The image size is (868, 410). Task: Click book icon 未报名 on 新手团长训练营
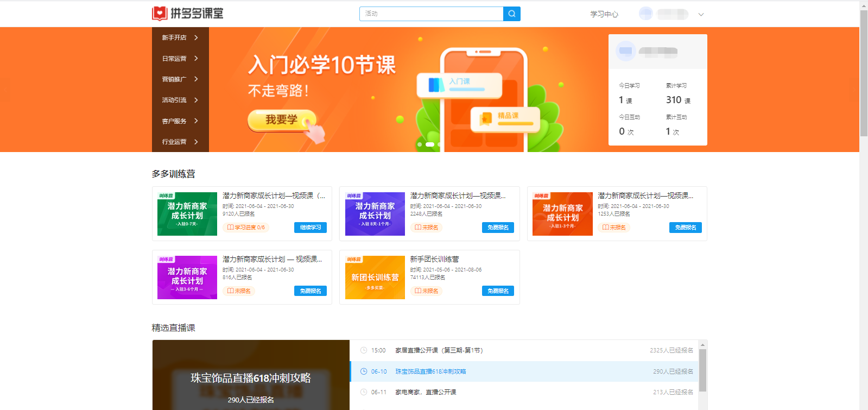point(418,291)
